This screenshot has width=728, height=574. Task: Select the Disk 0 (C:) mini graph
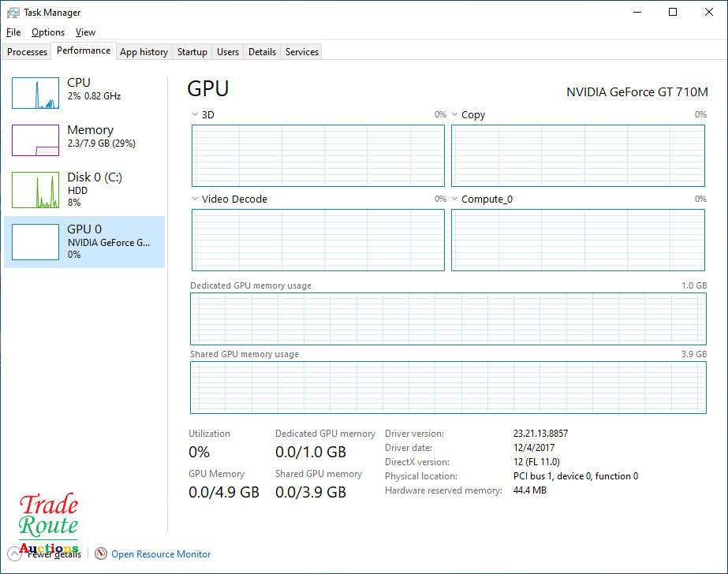[x=35, y=189]
